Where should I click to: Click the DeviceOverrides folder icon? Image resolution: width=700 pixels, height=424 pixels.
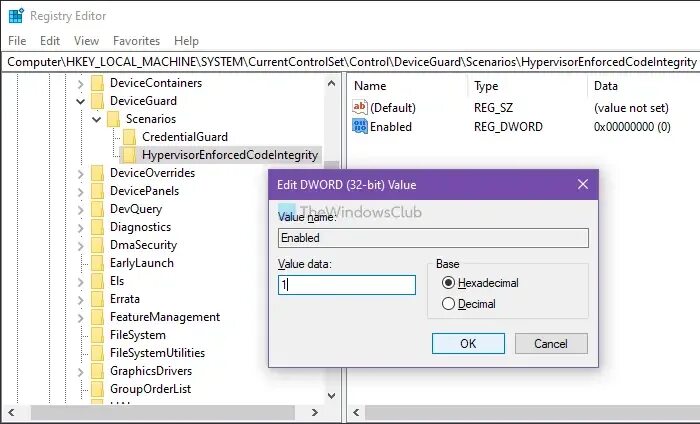coord(97,173)
